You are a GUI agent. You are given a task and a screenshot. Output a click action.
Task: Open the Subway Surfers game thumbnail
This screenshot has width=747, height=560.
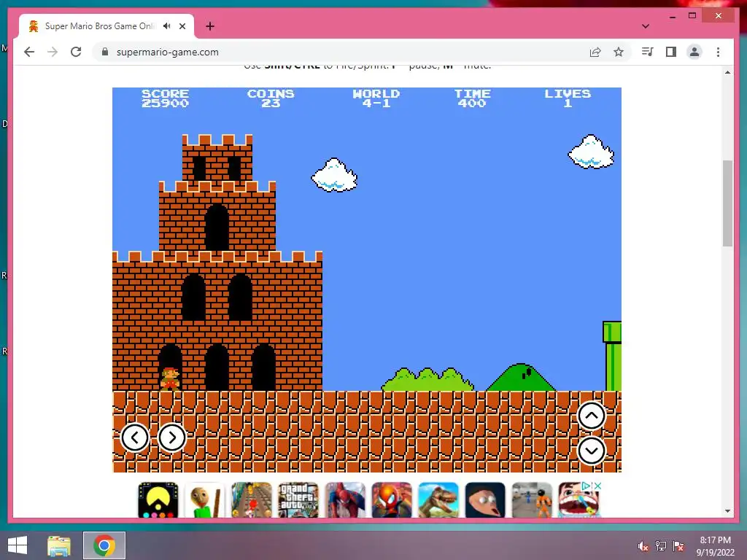coord(252,500)
